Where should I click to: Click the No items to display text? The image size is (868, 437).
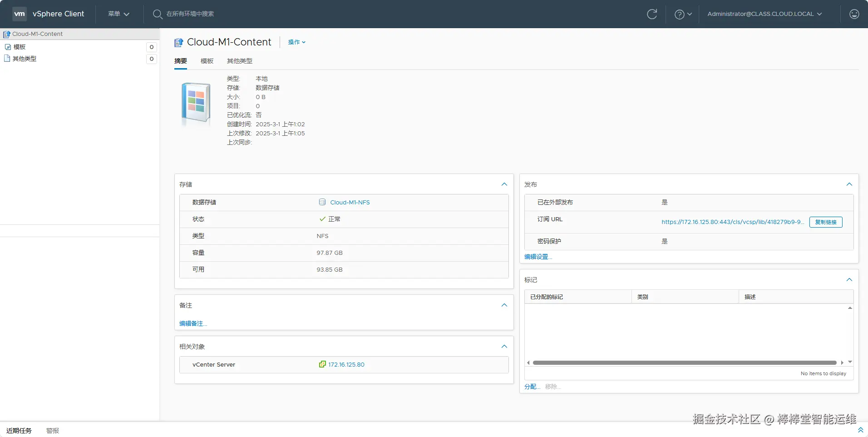[x=824, y=373]
